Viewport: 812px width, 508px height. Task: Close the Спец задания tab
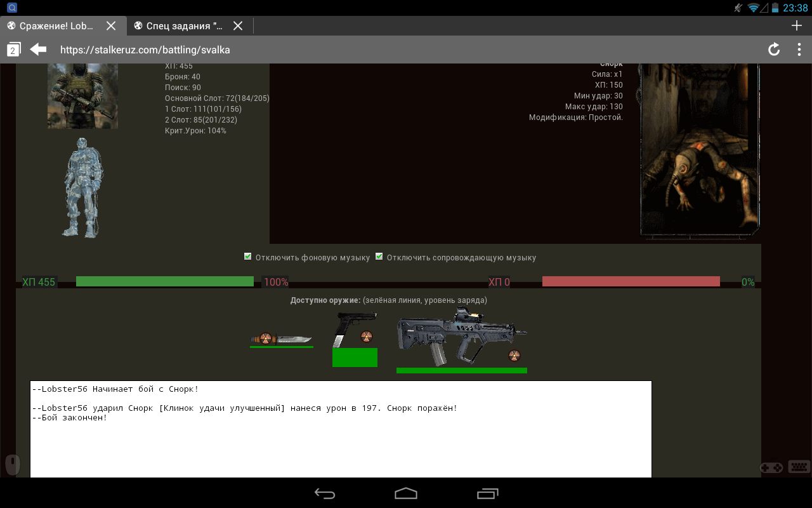[x=238, y=26]
